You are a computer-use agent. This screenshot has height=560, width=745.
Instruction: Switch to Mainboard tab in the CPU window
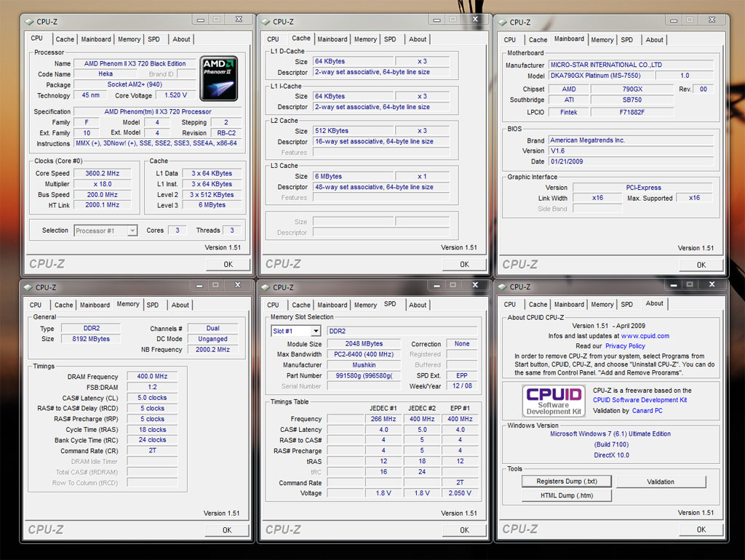point(96,39)
